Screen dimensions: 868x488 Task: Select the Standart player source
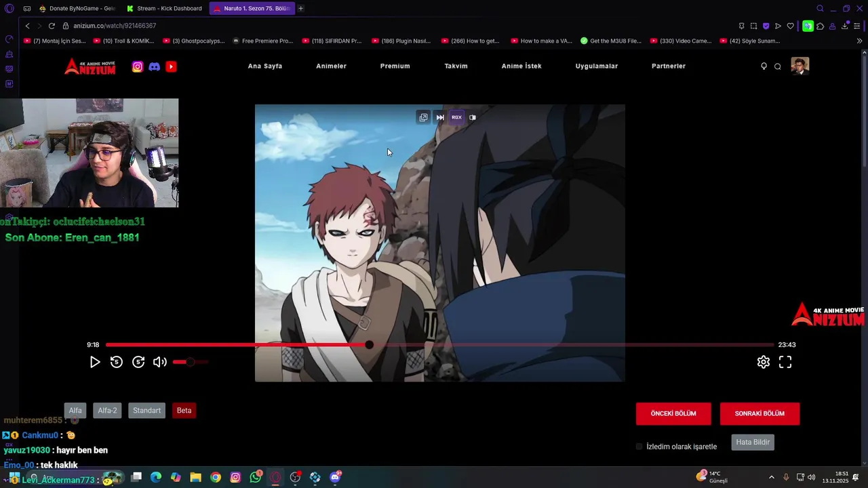(x=147, y=411)
